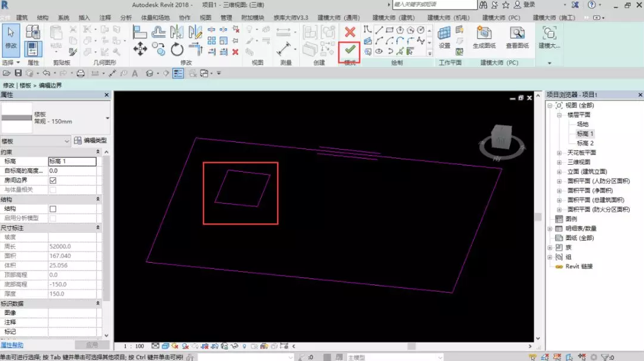Click the View Drawing (查看图纸) icon
Viewport: 644px width, 361px height.
pos(517,37)
